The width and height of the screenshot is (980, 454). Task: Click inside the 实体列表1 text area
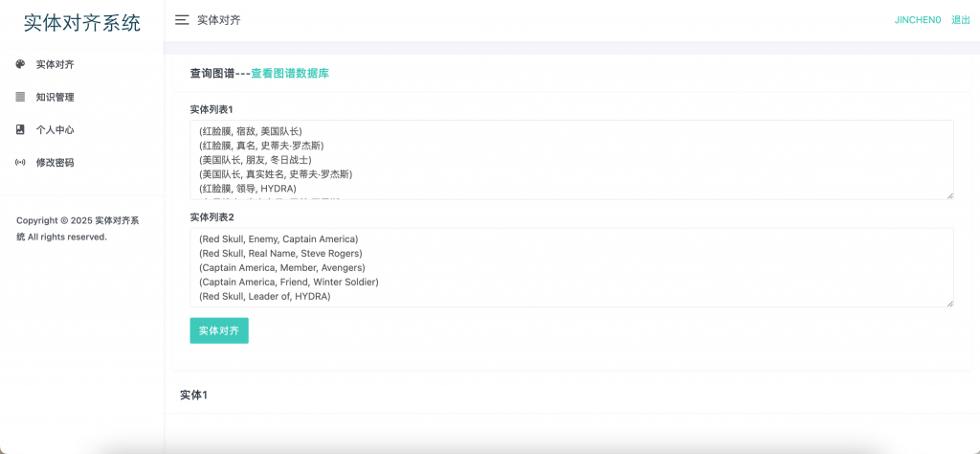[572, 160]
